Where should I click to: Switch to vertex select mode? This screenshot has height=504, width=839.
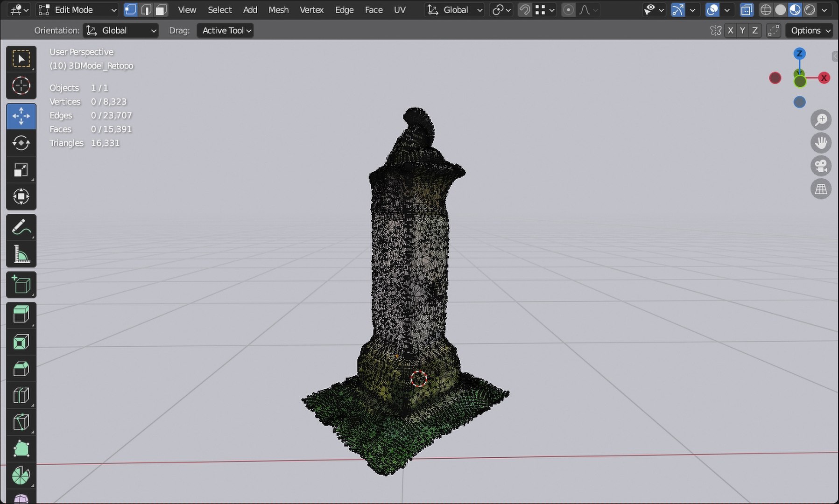coord(131,10)
